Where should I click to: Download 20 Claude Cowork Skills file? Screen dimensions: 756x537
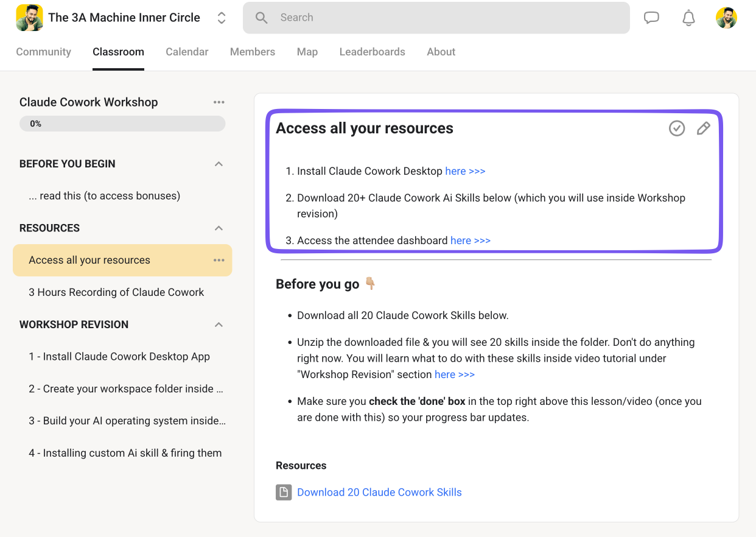379,493
